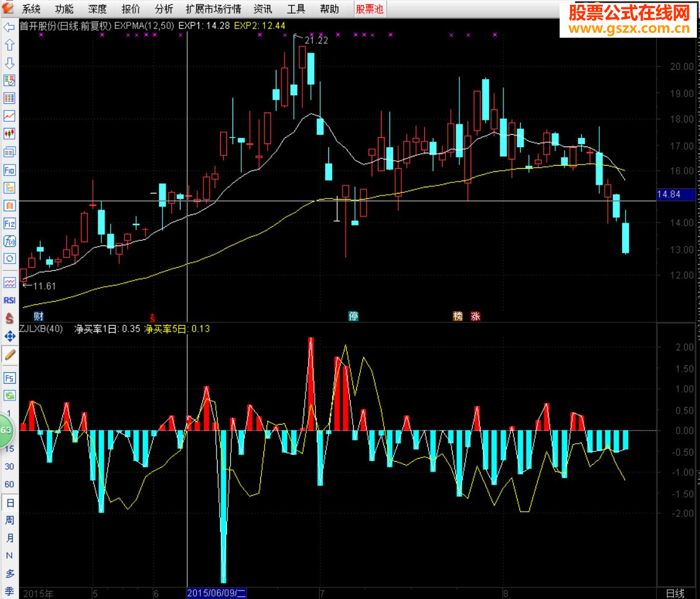Click the F12 icon in sidebar
This screenshot has width=700, height=599.
click(x=9, y=223)
